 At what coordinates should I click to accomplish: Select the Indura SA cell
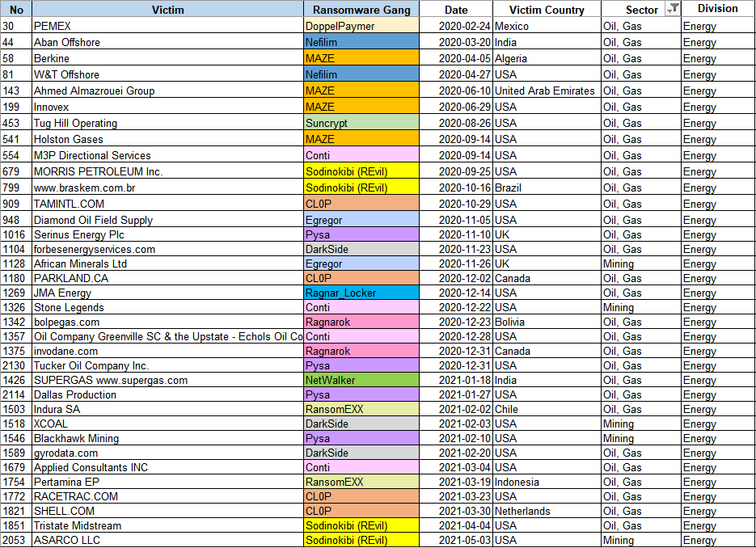(x=168, y=409)
